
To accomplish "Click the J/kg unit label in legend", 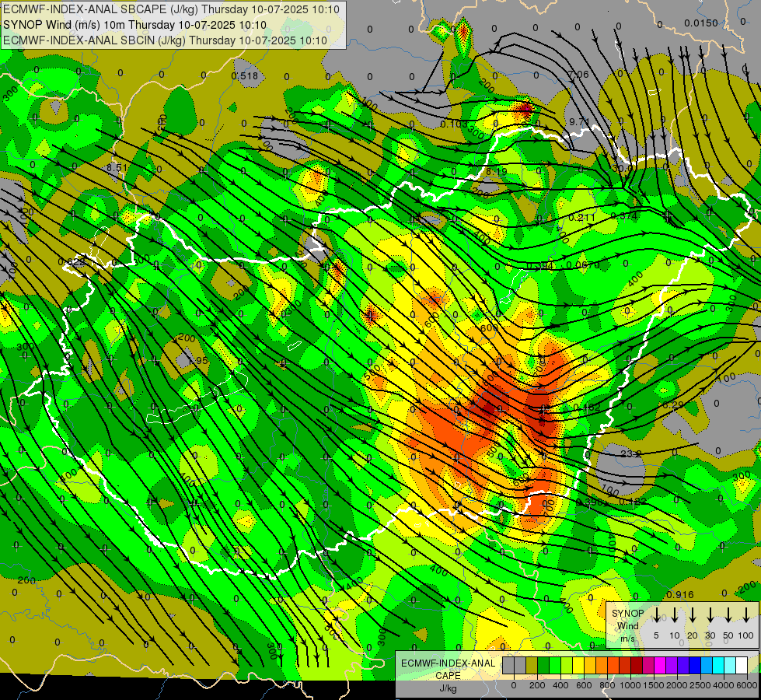I will [x=448, y=688].
